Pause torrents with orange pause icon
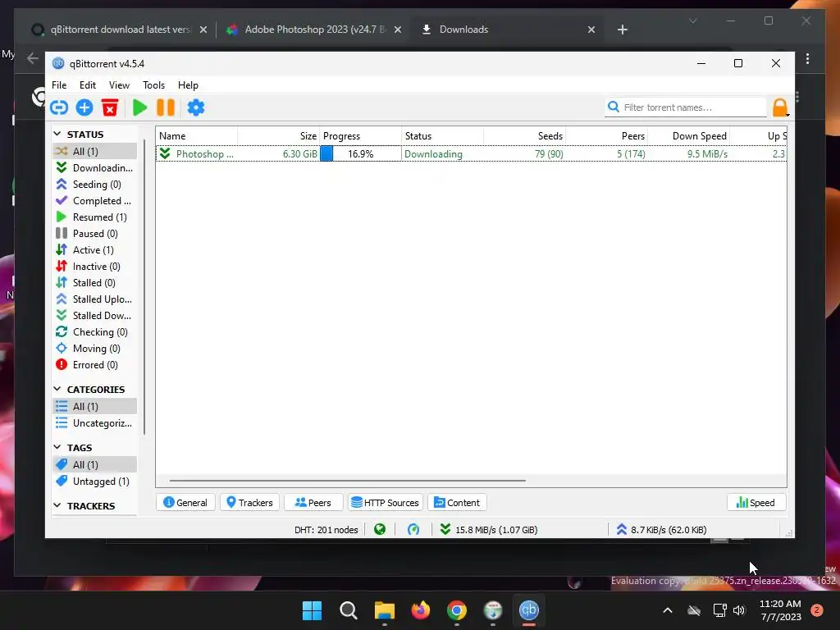The image size is (840, 630). point(166,107)
